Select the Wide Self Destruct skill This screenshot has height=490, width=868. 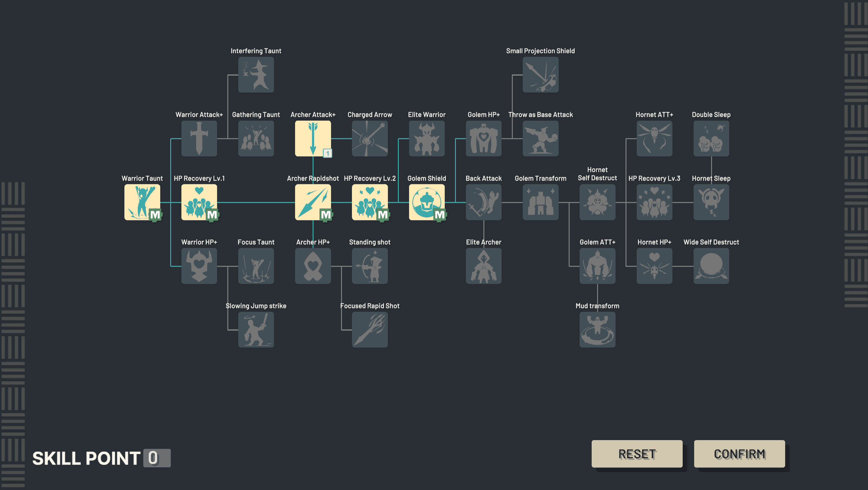point(711,266)
